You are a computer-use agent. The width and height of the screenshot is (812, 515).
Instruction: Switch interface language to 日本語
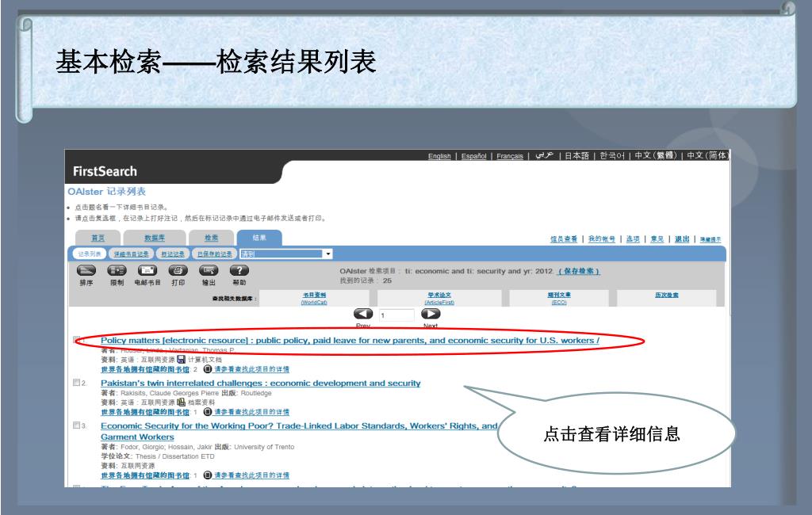click(x=577, y=155)
